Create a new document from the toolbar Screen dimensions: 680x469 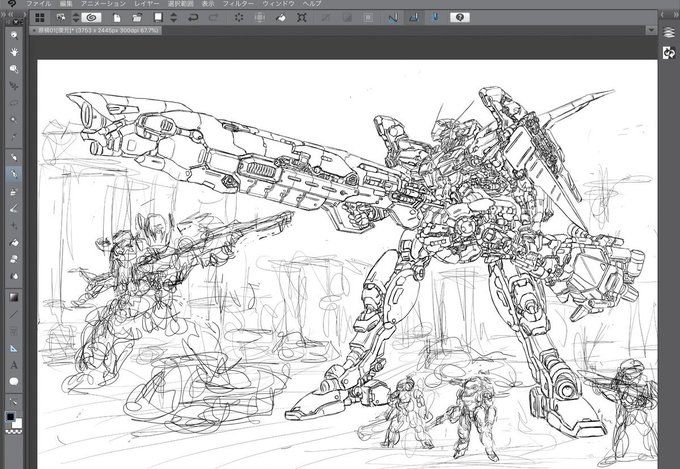pyautogui.click(x=117, y=17)
